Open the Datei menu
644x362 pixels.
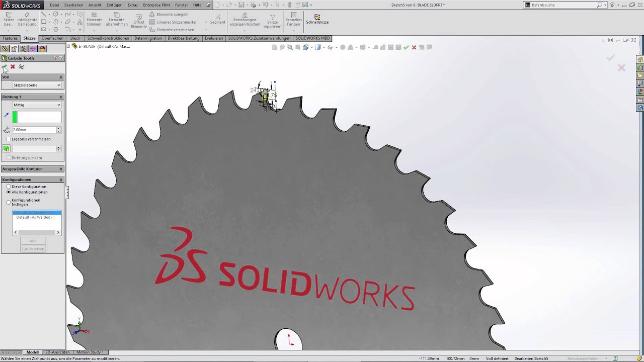click(x=54, y=5)
